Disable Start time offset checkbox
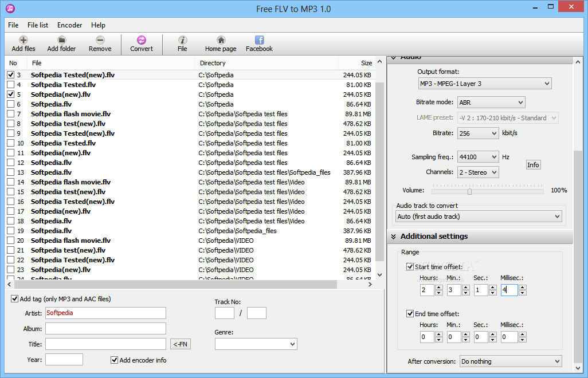Viewport: 588px width, 378px height. pos(410,267)
